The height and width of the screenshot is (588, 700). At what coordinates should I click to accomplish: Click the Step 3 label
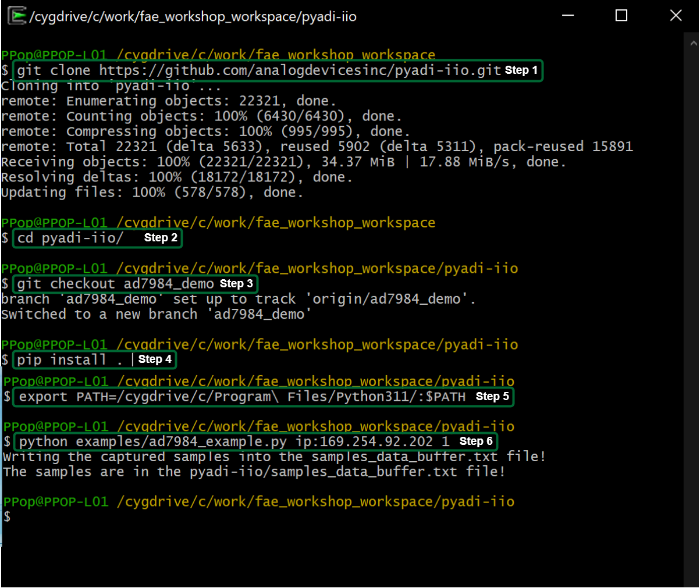coord(236,284)
